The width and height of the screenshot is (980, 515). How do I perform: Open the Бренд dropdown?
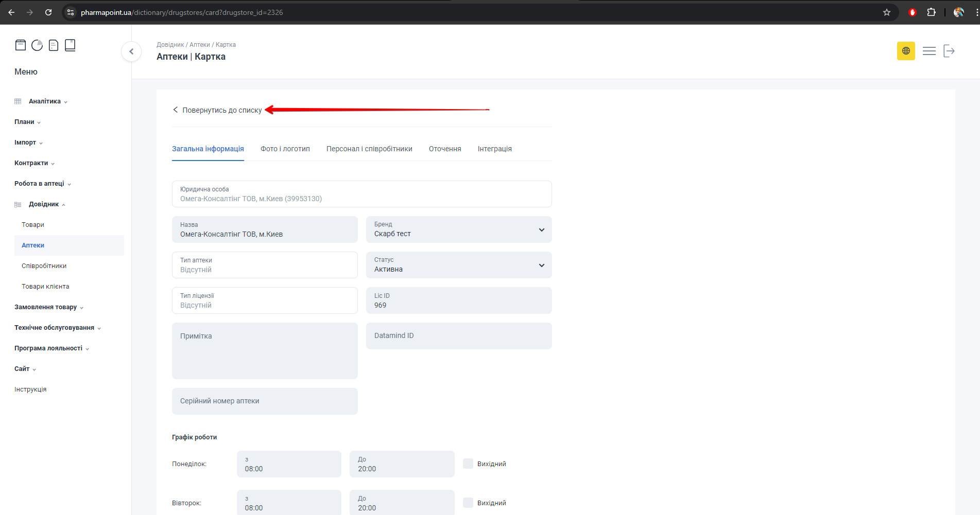coord(458,229)
